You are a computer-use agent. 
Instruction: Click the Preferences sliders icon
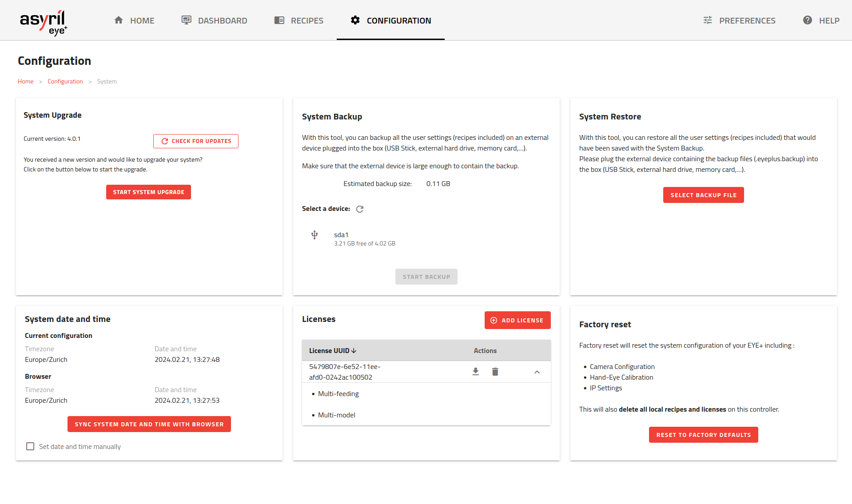pos(708,20)
